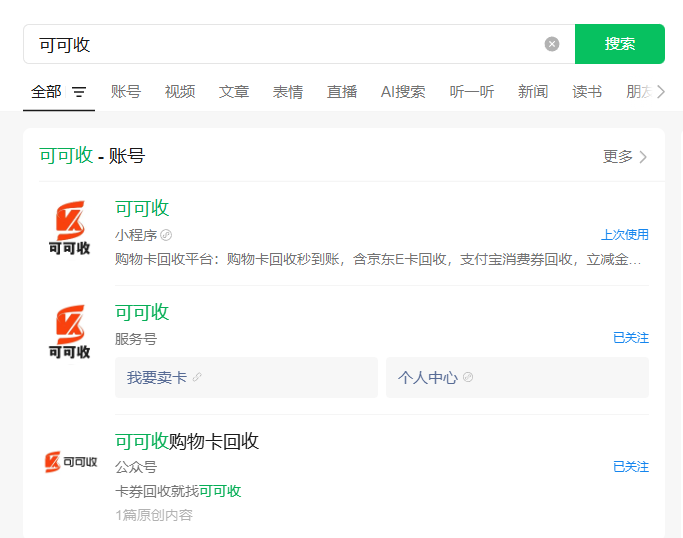Viewport: 683px width, 538px height.
Task: Click the 可可收购物卡回收 title link
Action: [x=187, y=441]
